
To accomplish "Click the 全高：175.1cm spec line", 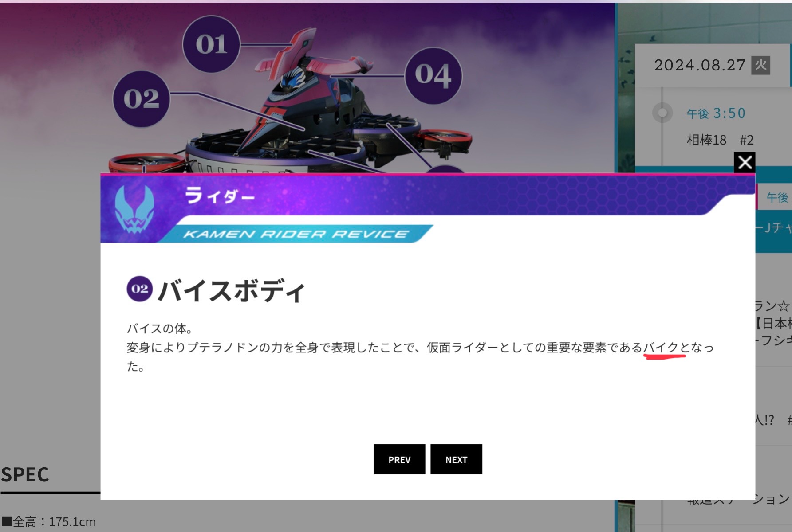I will point(49,522).
